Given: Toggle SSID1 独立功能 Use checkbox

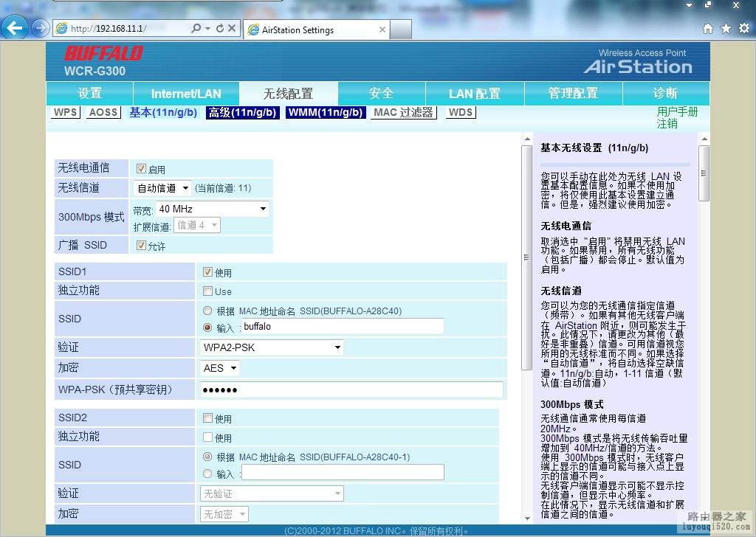Looking at the screenshot, I should pyautogui.click(x=207, y=291).
